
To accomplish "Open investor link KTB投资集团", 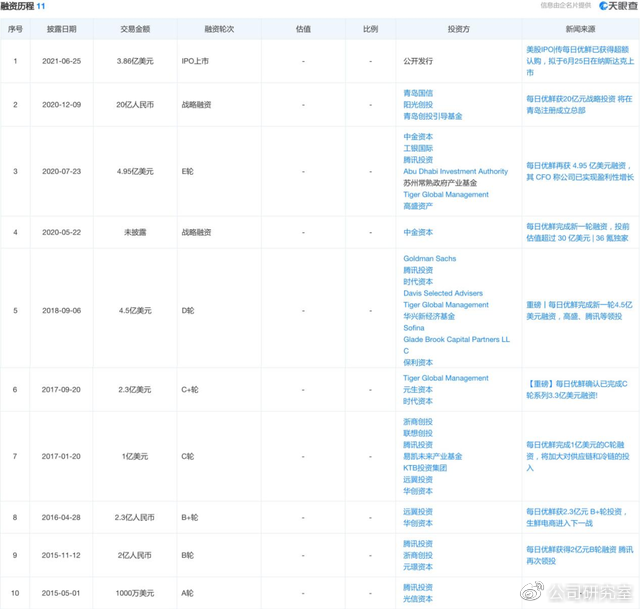I will tap(425, 468).
